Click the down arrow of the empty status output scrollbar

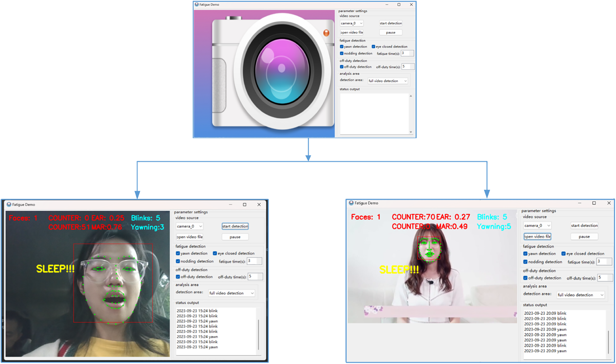(x=411, y=132)
